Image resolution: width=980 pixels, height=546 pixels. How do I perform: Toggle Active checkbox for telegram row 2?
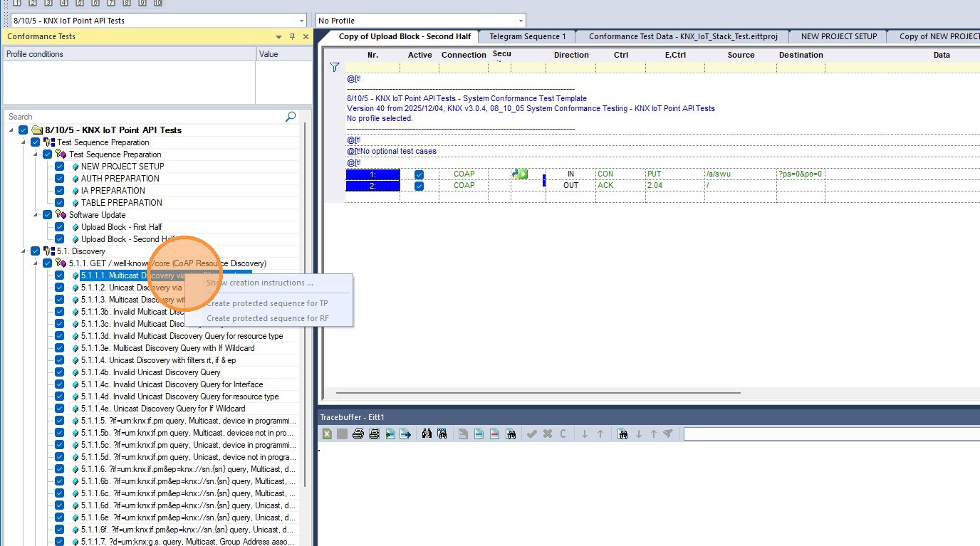(x=419, y=186)
